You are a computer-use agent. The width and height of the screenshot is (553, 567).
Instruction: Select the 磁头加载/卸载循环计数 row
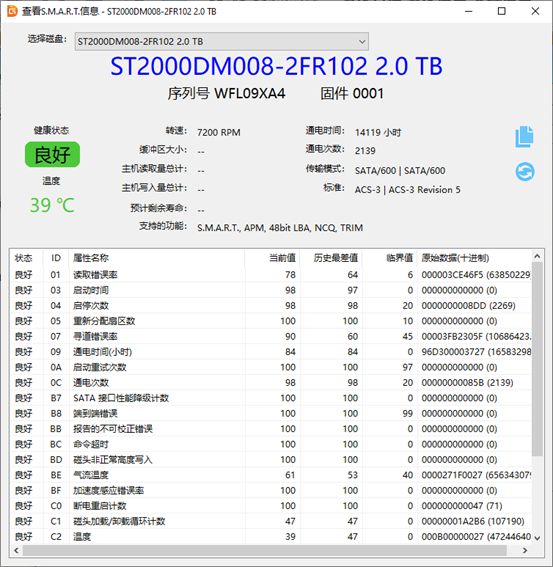pyautogui.click(x=271, y=521)
